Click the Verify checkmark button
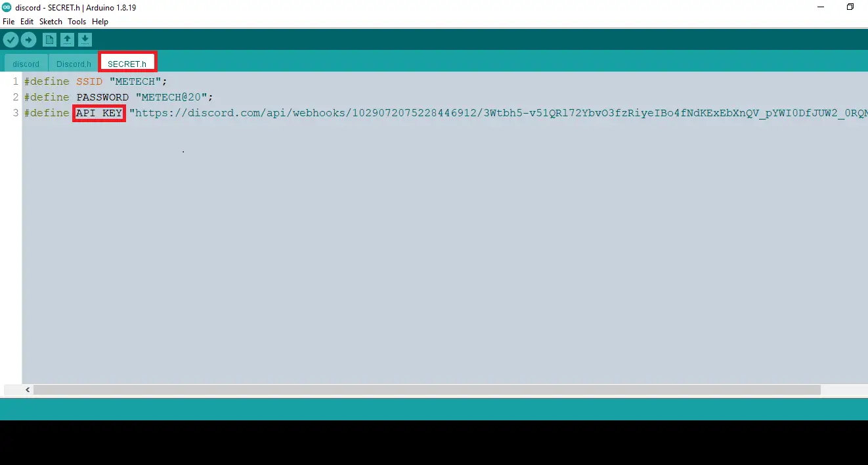868x465 pixels. [x=11, y=40]
